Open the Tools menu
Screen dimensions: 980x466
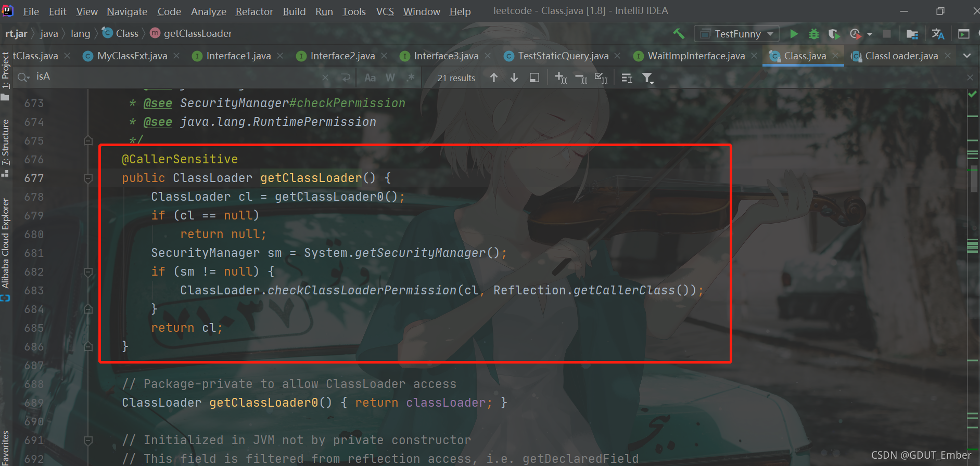coord(354,11)
